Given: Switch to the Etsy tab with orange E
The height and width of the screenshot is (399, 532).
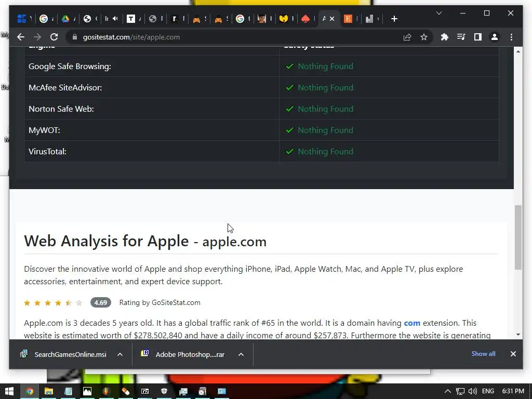Looking at the screenshot, I should tap(350, 19).
